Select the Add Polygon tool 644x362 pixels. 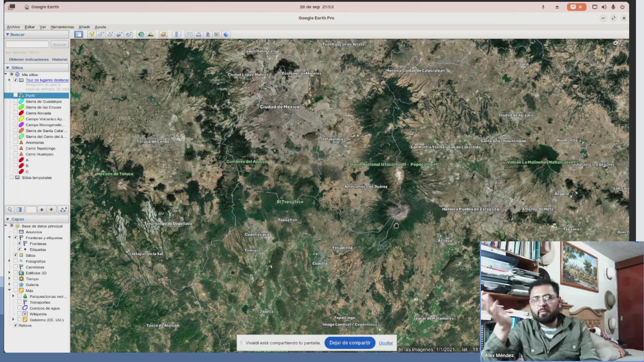point(101,35)
